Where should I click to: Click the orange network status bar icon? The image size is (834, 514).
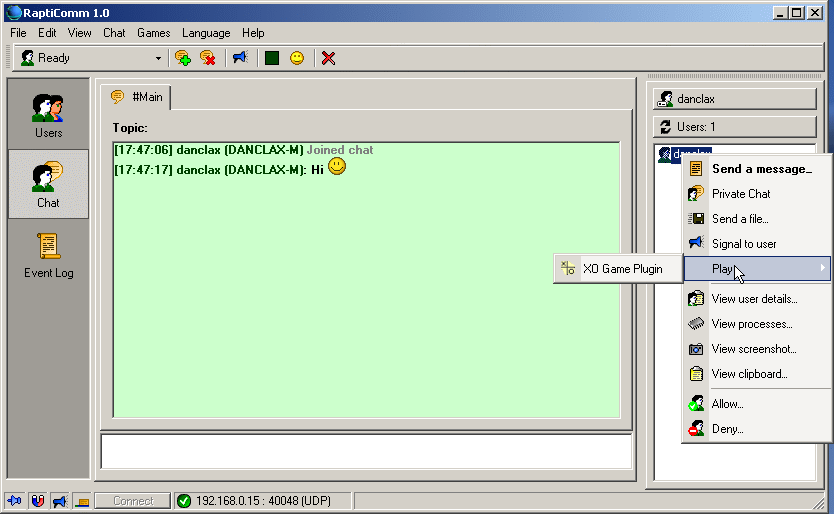click(x=82, y=501)
